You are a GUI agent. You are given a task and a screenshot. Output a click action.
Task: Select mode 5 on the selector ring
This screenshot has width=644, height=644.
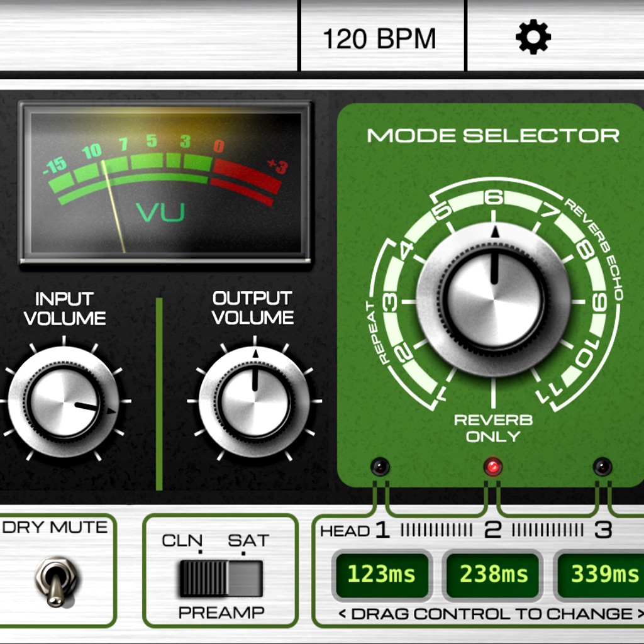tap(442, 211)
